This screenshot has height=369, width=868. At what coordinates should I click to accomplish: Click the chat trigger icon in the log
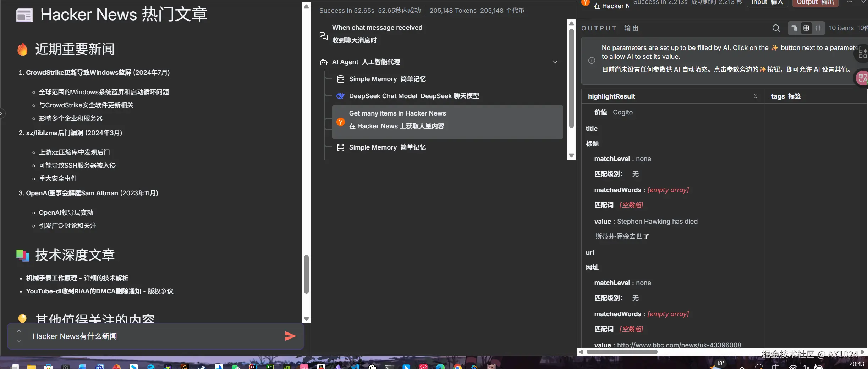tap(323, 36)
